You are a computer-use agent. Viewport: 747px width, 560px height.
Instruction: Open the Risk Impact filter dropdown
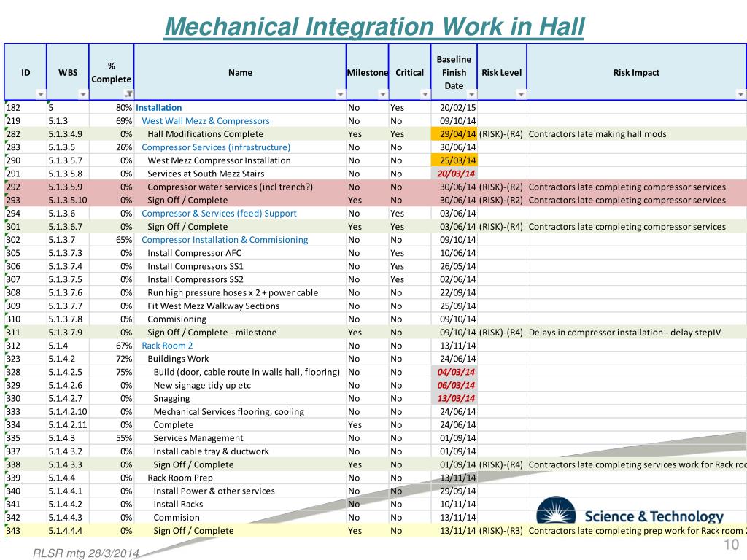coord(740,94)
